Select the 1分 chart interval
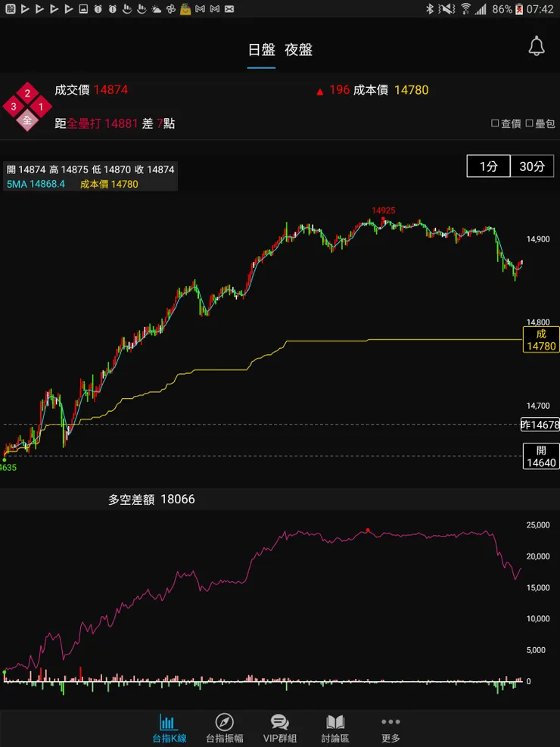Viewport: 560px width, 747px height. click(489, 167)
